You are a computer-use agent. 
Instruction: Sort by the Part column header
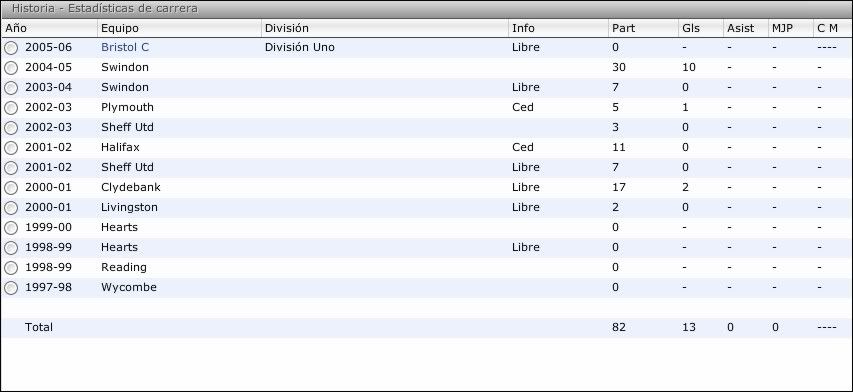tap(644, 28)
